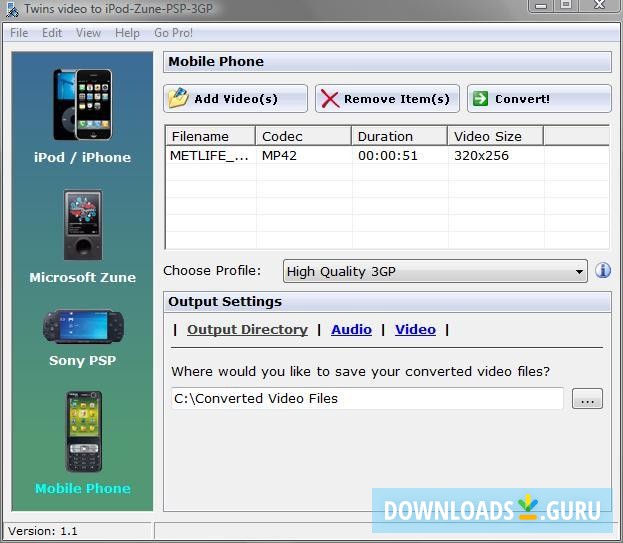Switch to Output Directory settings link
The height and width of the screenshot is (543, 623).
click(x=248, y=329)
